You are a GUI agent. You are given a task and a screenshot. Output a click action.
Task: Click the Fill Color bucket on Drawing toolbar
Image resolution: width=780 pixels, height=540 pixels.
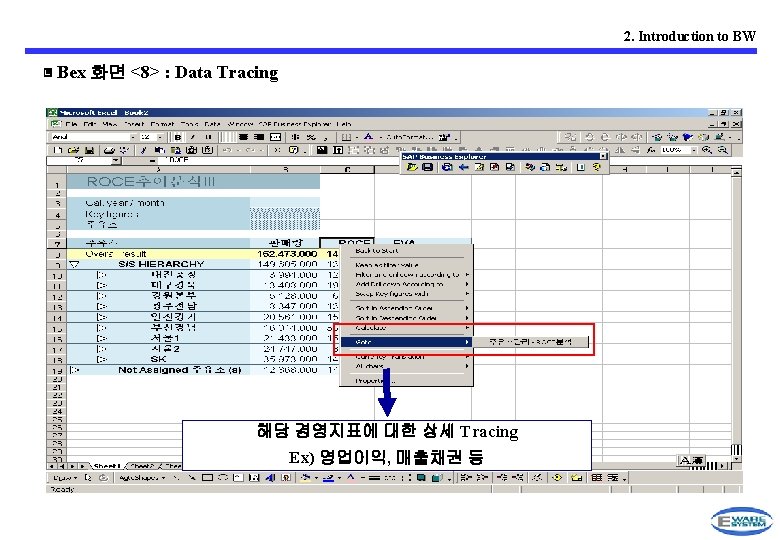[x=305, y=478]
